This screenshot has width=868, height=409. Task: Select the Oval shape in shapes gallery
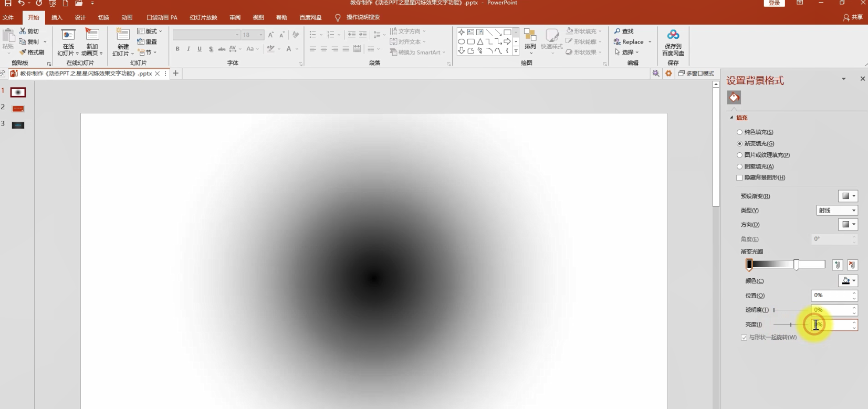point(461,41)
